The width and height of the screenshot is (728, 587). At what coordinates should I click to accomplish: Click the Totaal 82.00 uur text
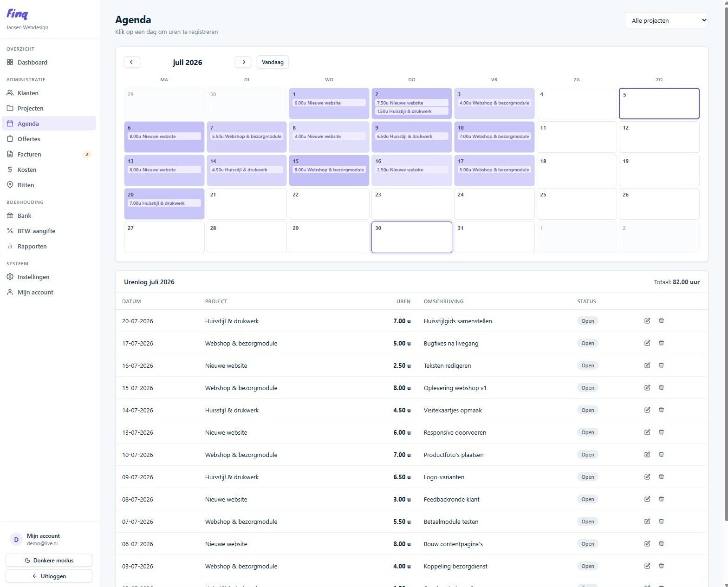point(676,282)
